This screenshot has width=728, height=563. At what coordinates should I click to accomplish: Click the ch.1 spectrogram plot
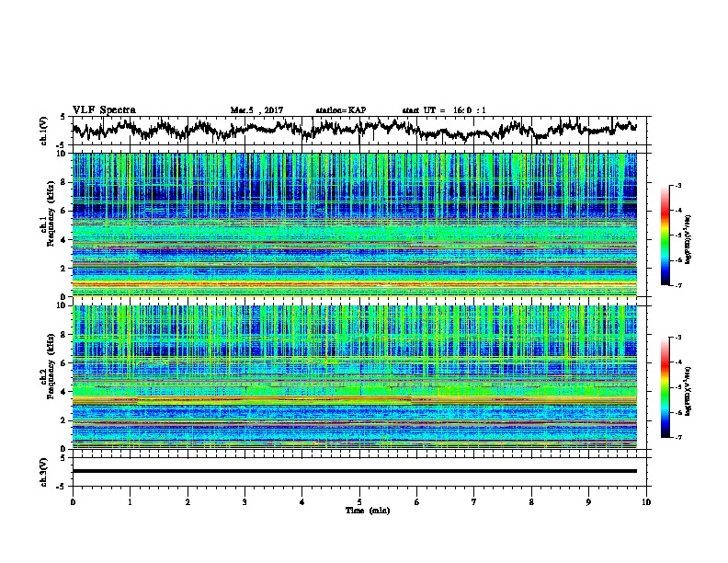[355, 224]
